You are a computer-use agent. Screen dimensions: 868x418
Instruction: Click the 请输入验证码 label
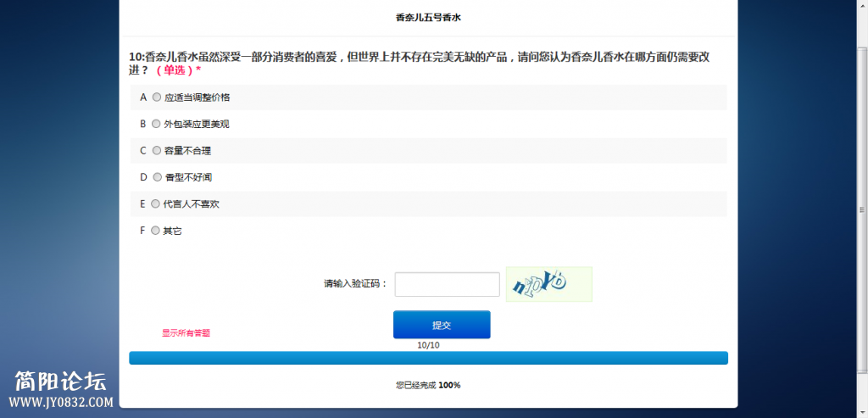tap(355, 284)
